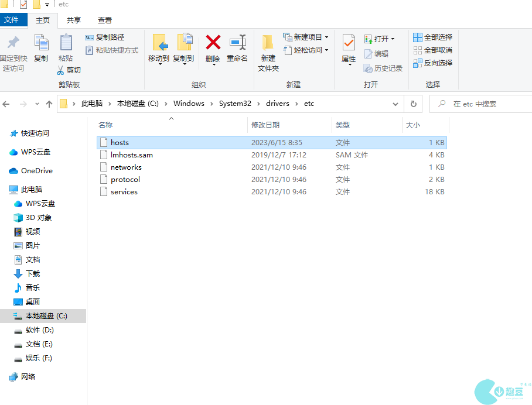Click the New Folder icon
The height and width of the screenshot is (405, 532).
click(x=268, y=43)
